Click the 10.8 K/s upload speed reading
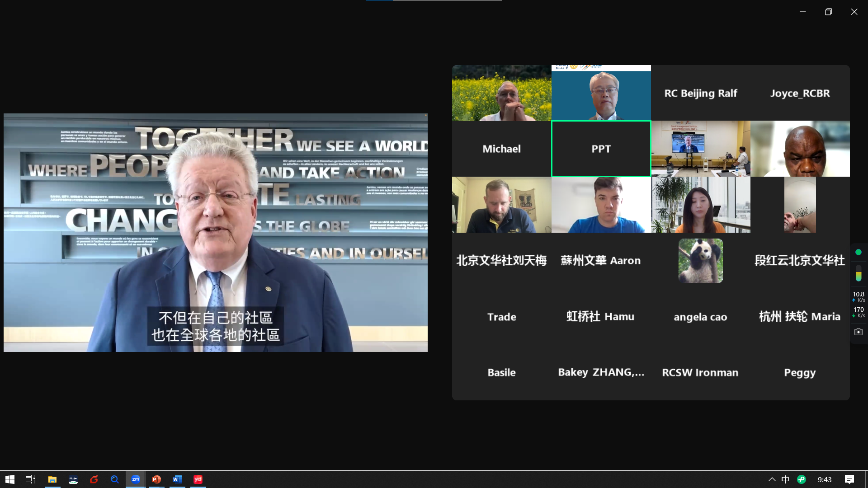868x488 pixels. (x=859, y=297)
